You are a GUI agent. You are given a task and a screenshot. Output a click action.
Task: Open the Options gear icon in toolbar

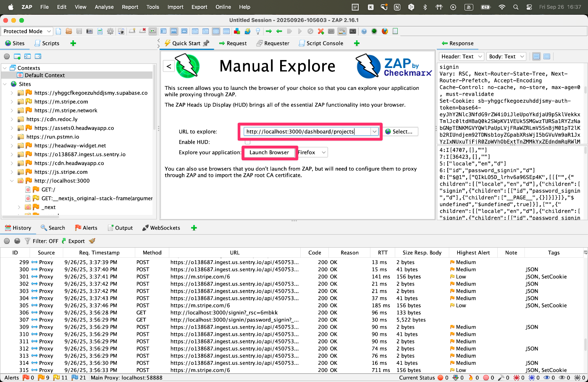coord(110,31)
